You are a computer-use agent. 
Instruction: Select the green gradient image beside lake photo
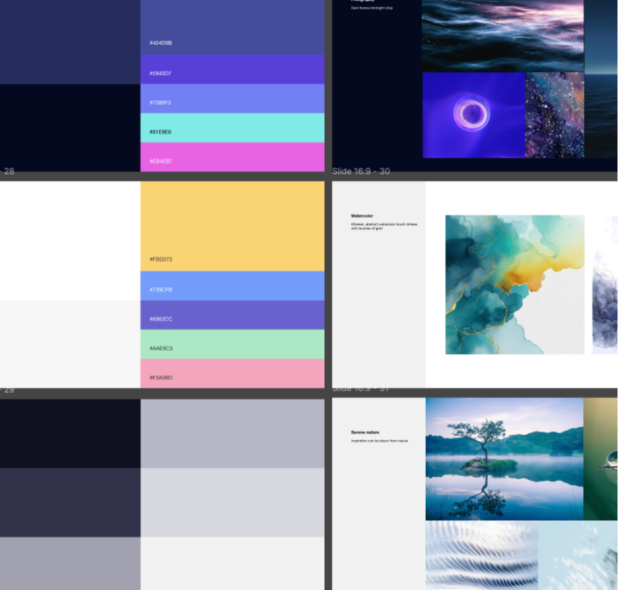point(601,459)
